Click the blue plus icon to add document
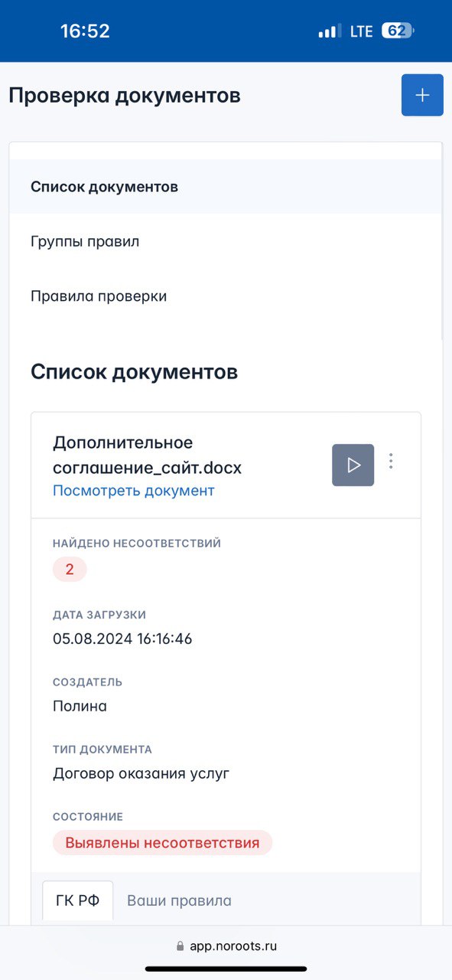 point(422,95)
